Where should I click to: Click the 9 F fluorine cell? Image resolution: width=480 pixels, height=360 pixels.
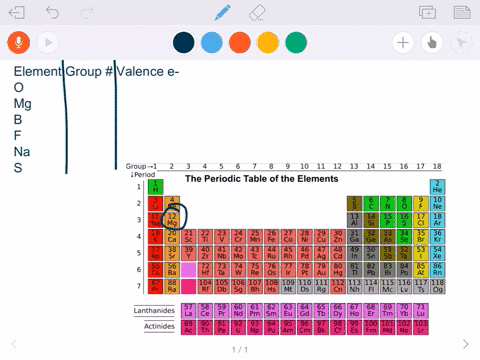421,203
